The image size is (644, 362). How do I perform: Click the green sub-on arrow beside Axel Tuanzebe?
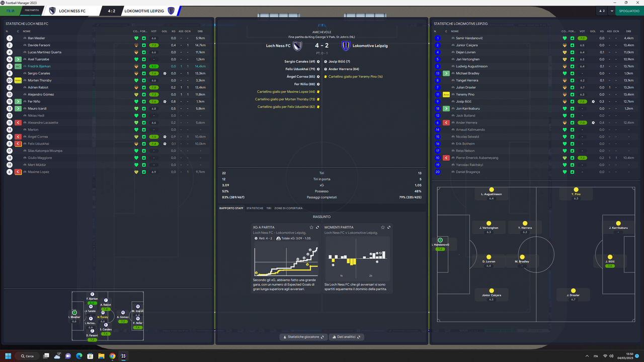[x=18, y=59]
